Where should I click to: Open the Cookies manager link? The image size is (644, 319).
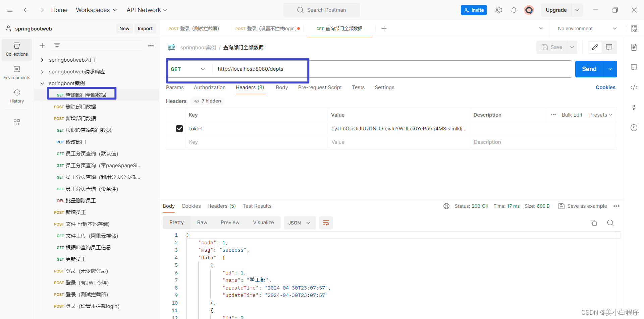click(x=605, y=87)
